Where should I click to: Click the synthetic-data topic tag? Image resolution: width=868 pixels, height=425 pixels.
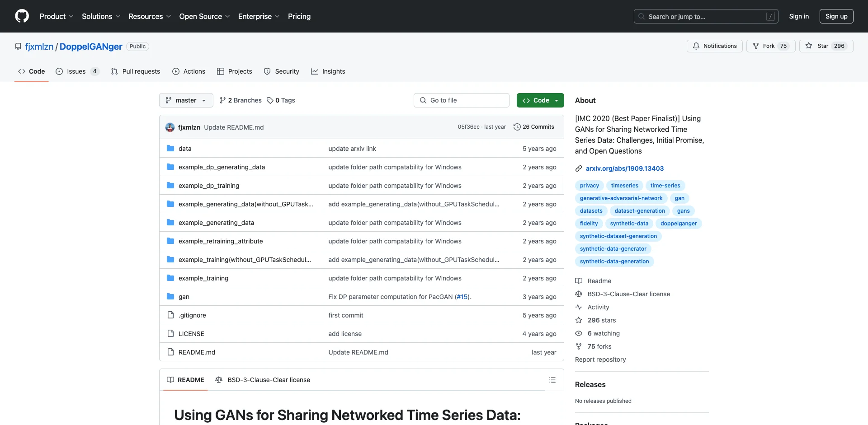pyautogui.click(x=629, y=224)
